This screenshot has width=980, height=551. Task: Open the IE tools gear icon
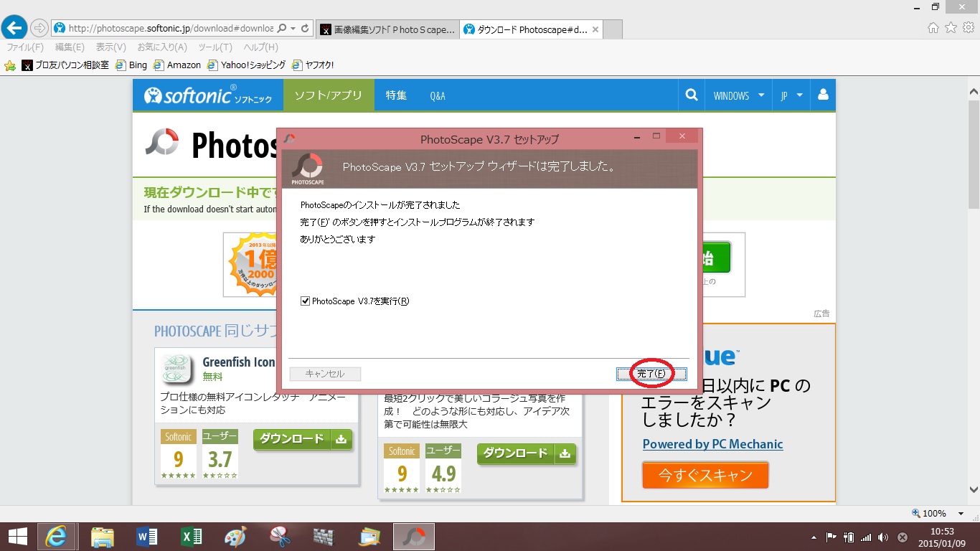(x=969, y=28)
